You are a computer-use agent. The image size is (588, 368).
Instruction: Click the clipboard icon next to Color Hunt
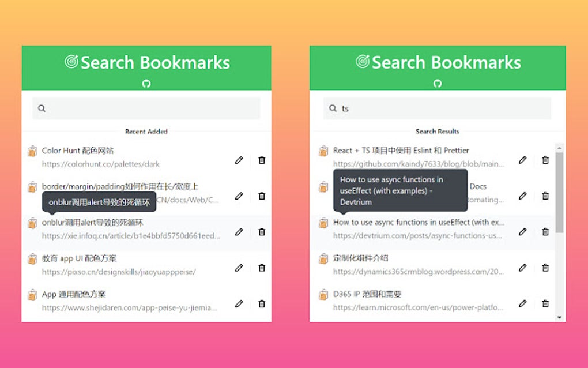pos(32,151)
